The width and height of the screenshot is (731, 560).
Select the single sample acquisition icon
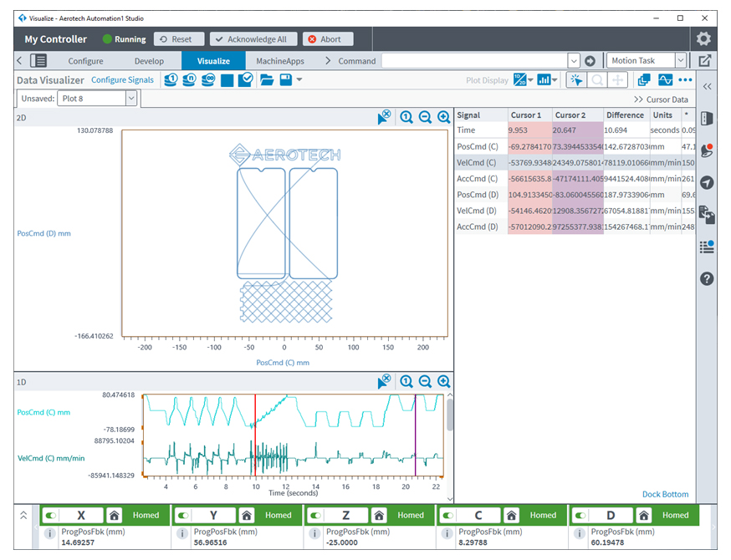(171, 79)
